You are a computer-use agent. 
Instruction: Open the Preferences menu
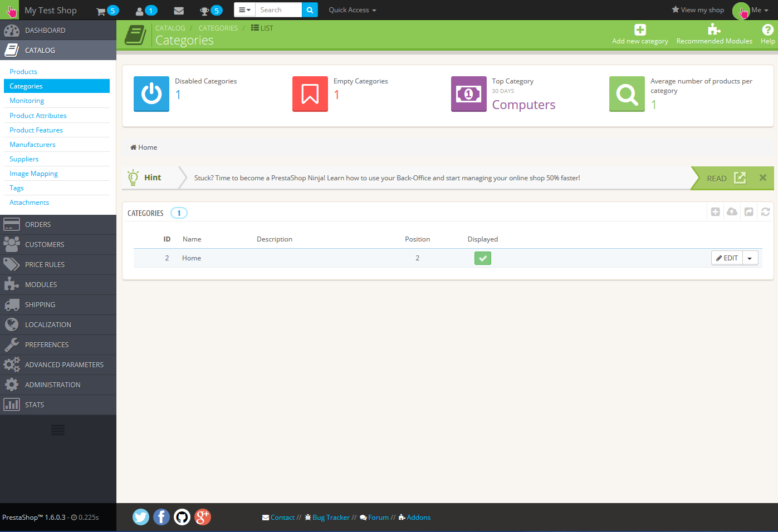click(58, 344)
